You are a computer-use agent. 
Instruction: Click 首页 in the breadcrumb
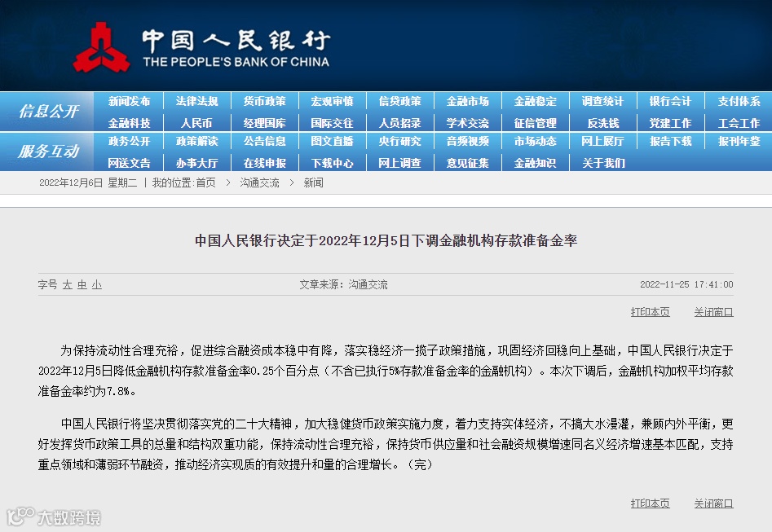point(205,183)
